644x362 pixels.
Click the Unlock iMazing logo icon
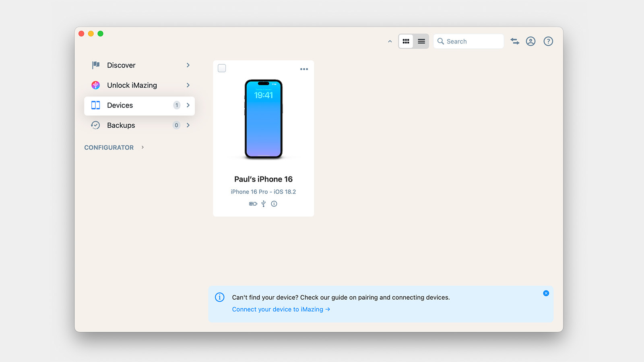tap(95, 85)
